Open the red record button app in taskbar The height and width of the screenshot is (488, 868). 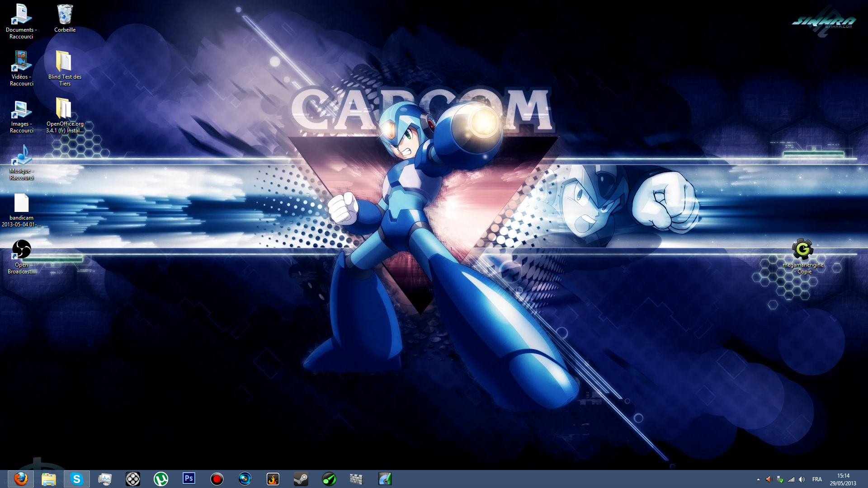coord(217,479)
